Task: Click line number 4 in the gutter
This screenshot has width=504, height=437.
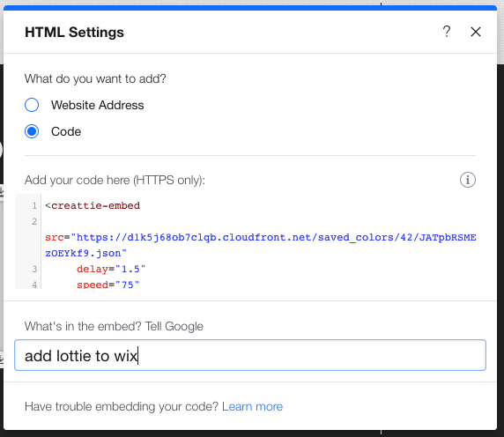Action: (34, 285)
